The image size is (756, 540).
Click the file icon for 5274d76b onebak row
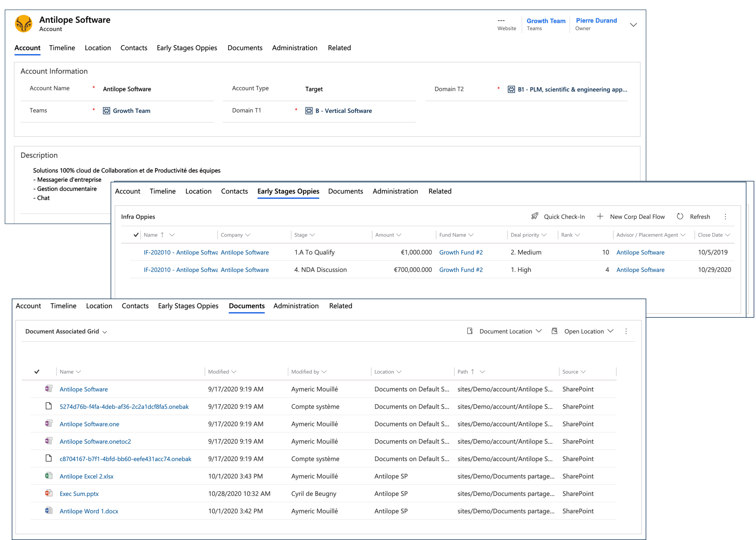tap(49, 406)
